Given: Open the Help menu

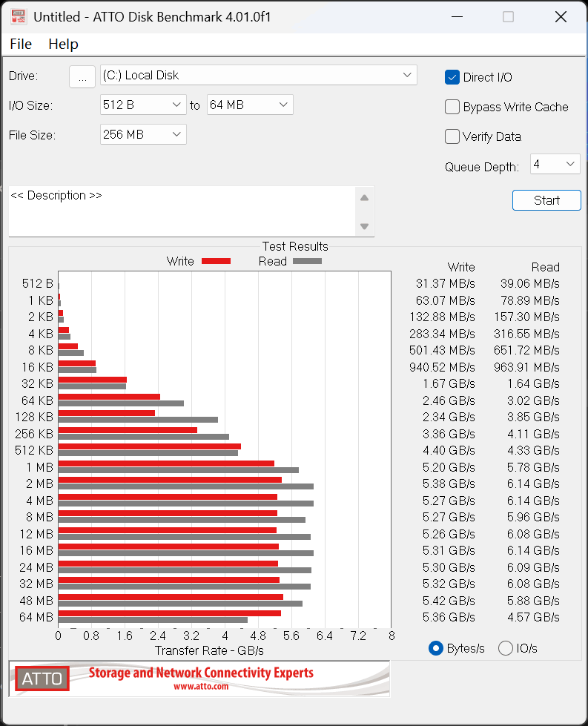Looking at the screenshot, I should [64, 44].
